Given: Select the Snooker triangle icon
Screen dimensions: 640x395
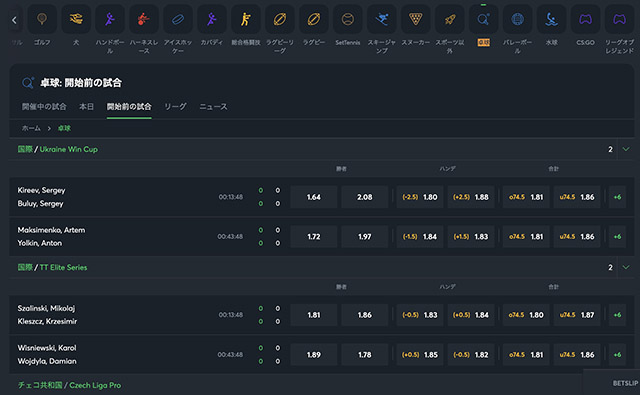Looking at the screenshot, I should pos(416,19).
